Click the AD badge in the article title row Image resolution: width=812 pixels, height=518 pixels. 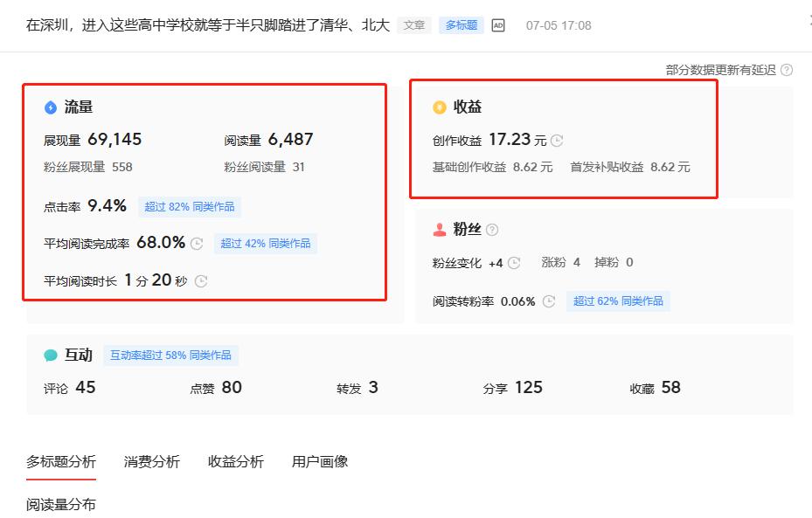497,25
